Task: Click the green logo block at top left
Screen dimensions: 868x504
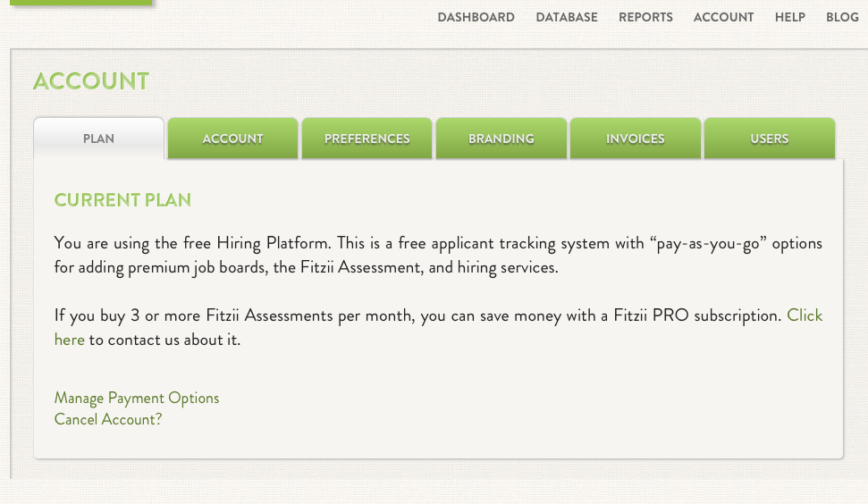Action: 80,3
